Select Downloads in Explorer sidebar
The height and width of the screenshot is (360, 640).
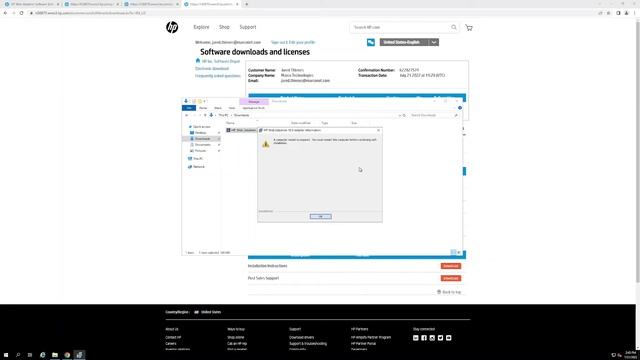coord(202,139)
